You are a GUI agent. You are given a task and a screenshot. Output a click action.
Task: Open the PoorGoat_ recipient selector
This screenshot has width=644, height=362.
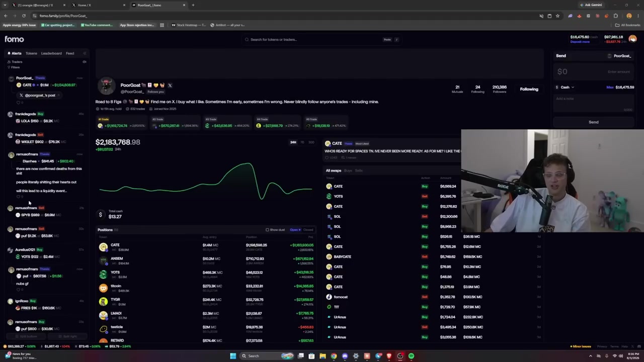(619, 56)
